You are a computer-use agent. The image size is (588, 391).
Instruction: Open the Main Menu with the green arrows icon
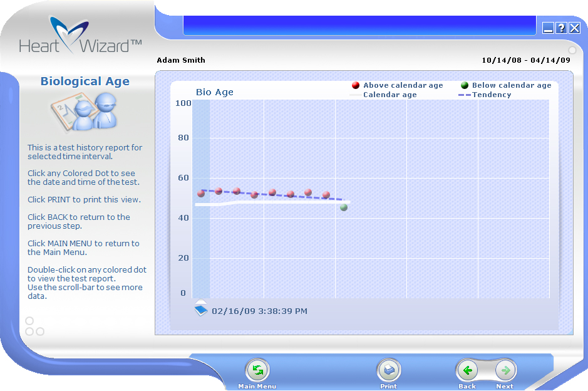coord(257,370)
